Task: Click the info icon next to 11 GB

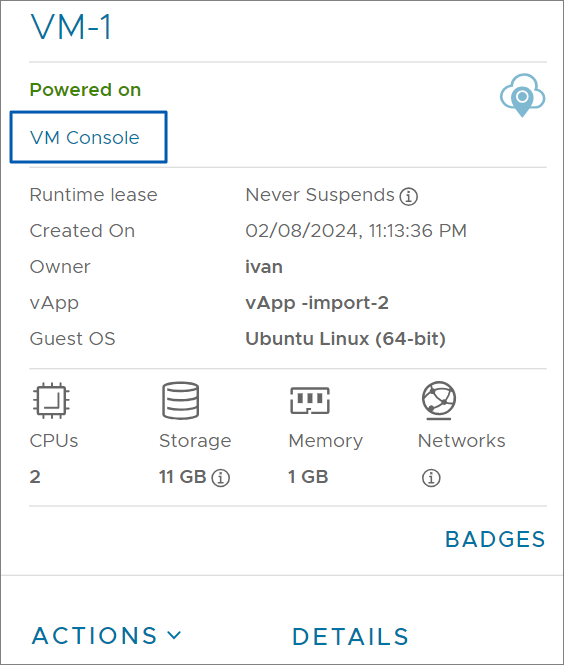Action: pos(221,478)
